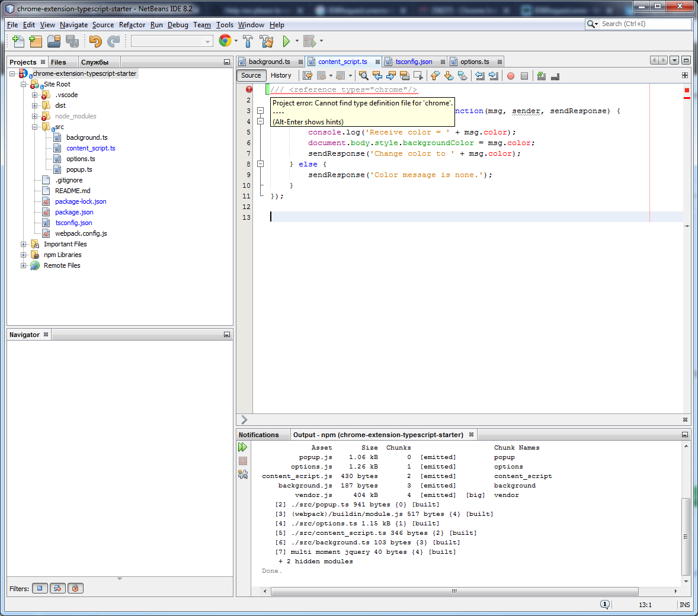Click the Uncomment editor toolbar icon

tap(555, 76)
